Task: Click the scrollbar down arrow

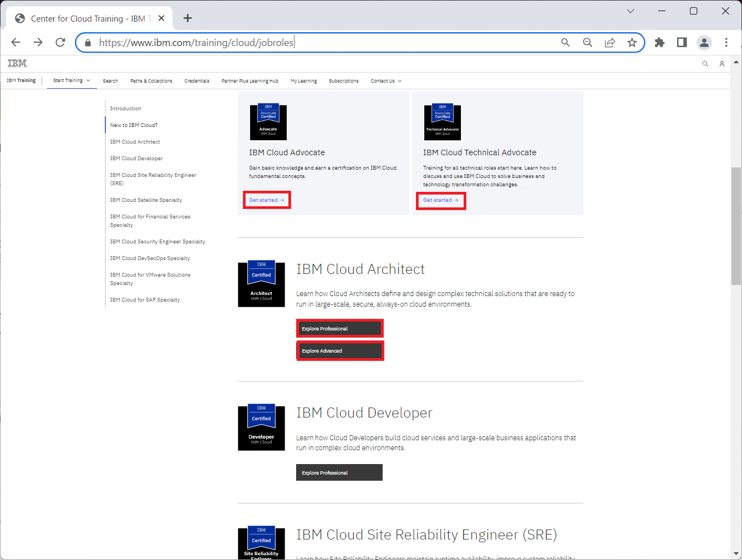Action: click(x=736, y=553)
